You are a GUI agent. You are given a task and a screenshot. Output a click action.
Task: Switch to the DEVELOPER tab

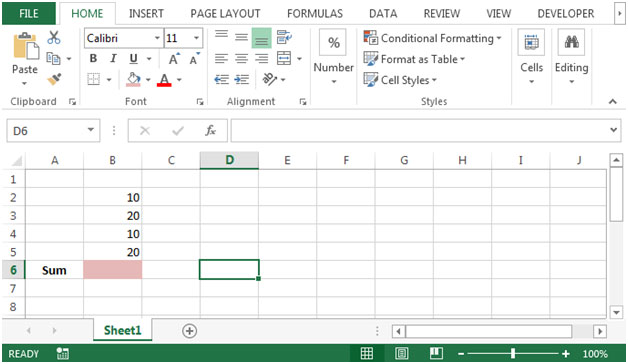click(x=566, y=14)
